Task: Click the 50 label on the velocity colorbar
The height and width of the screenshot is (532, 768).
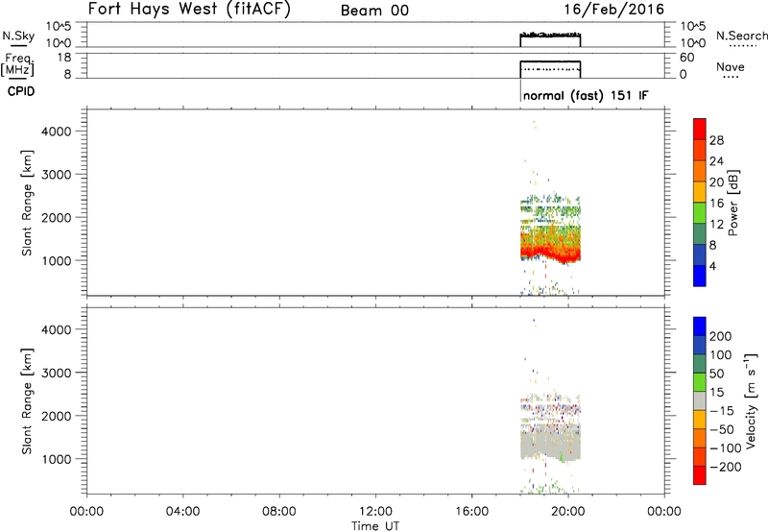Action: tap(716, 374)
